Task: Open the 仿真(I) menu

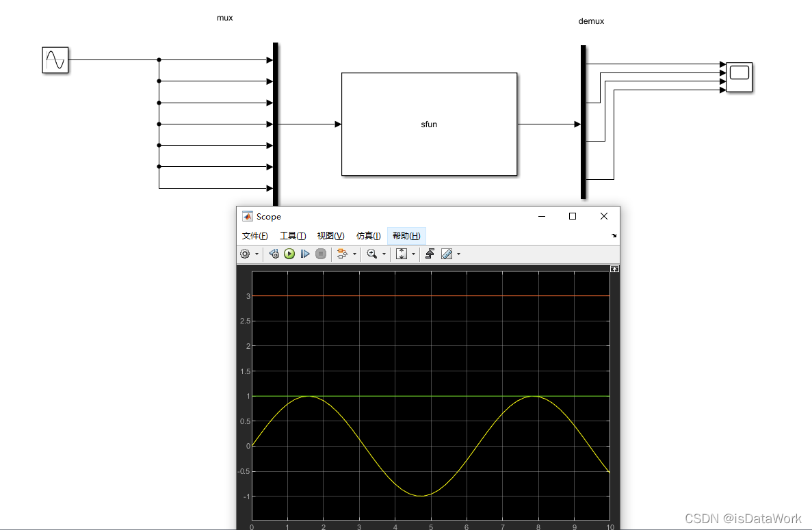Action: pos(369,235)
